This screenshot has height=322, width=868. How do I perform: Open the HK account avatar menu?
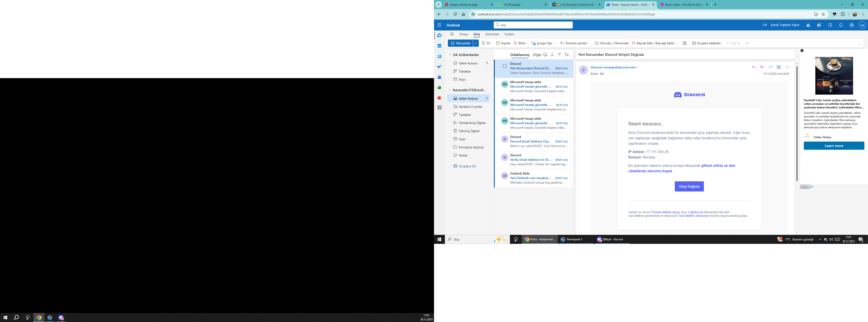[x=862, y=25]
